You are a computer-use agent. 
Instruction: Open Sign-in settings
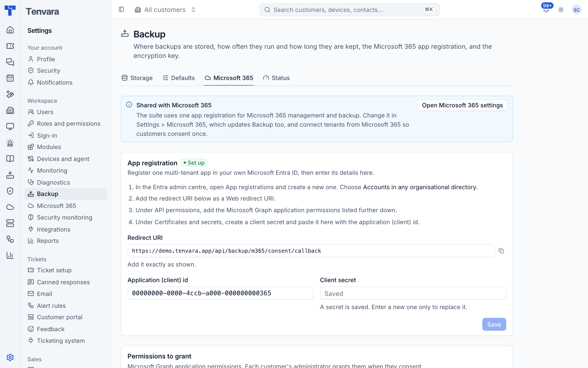[x=66, y=136]
